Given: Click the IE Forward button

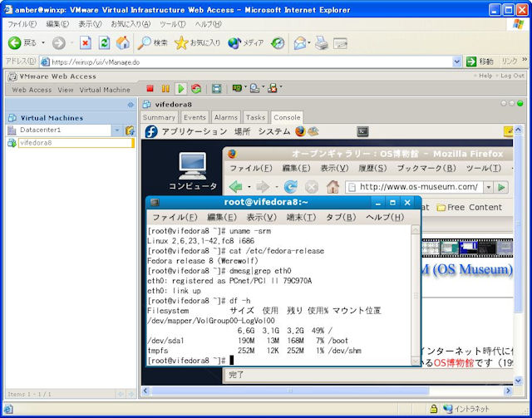Looking at the screenshot, I should tap(59, 43).
